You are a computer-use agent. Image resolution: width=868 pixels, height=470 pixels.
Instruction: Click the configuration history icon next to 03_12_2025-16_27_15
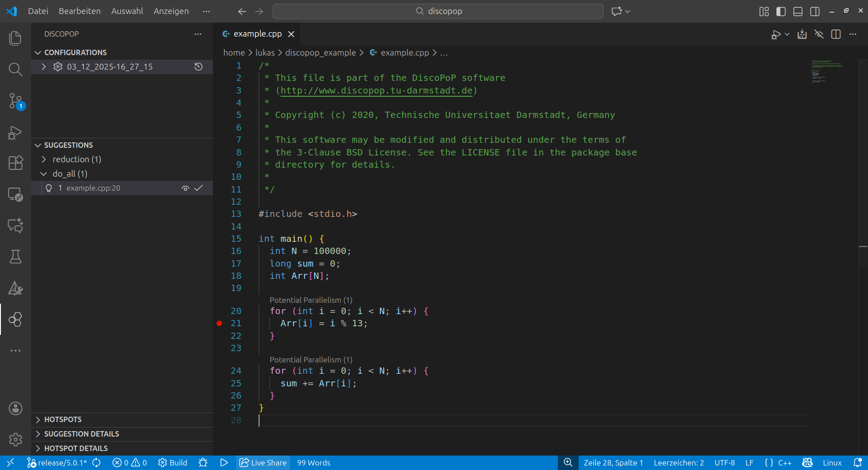[x=198, y=67]
